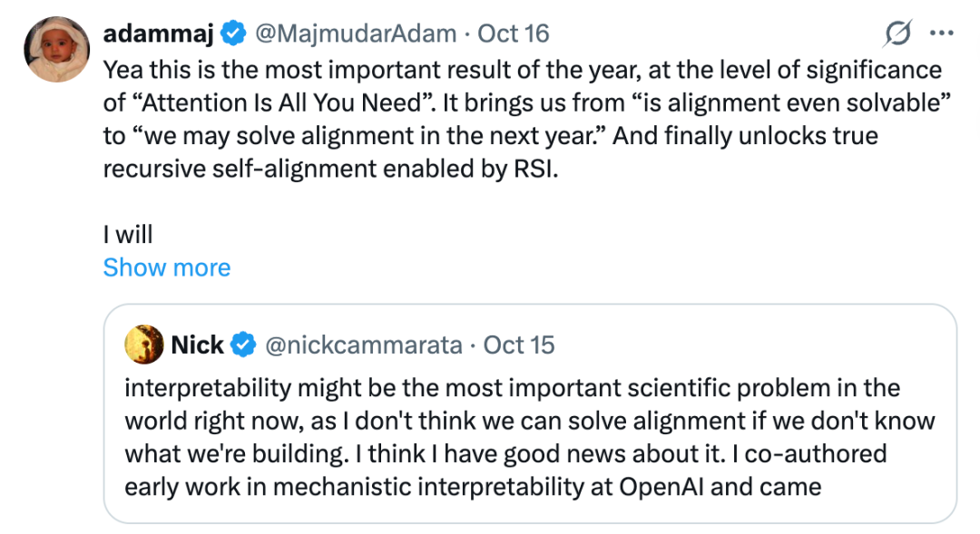The image size is (980, 534).
Task: Visit the @nickcammarata handle
Action: click(x=364, y=345)
